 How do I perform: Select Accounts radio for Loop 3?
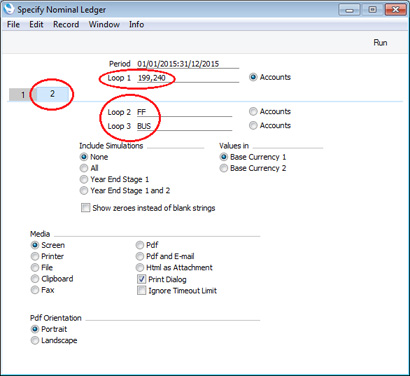[x=253, y=125]
